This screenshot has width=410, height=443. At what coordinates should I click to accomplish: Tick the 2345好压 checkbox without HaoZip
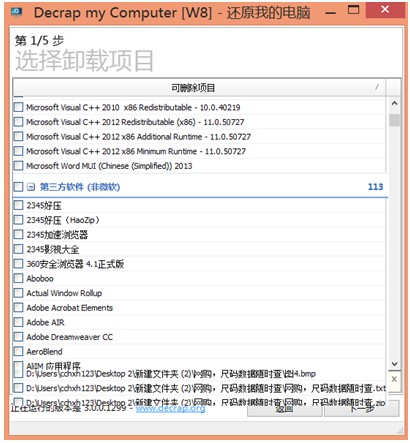point(18,205)
